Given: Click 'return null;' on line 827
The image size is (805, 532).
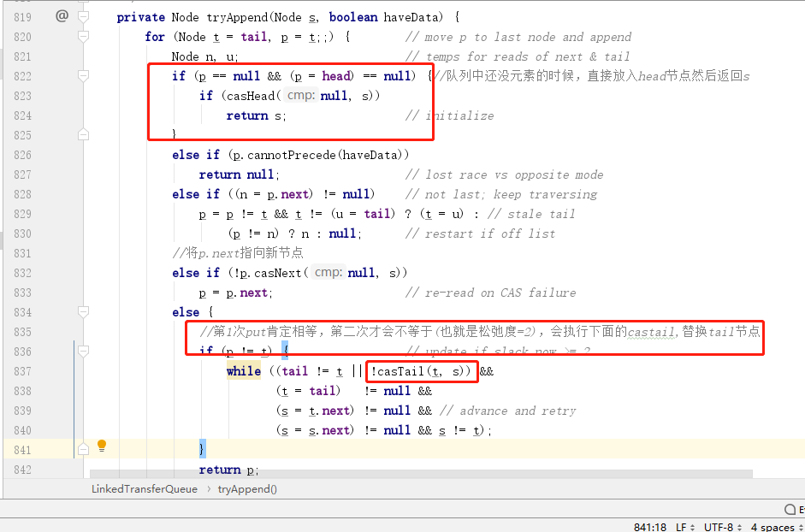Looking at the screenshot, I should pyautogui.click(x=240, y=174).
